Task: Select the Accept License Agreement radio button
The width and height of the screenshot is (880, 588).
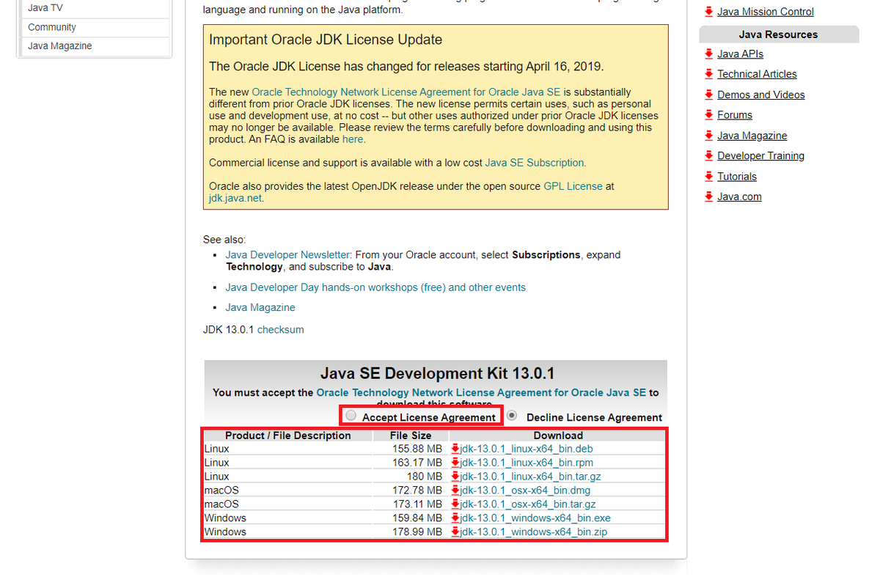Action: [351, 414]
